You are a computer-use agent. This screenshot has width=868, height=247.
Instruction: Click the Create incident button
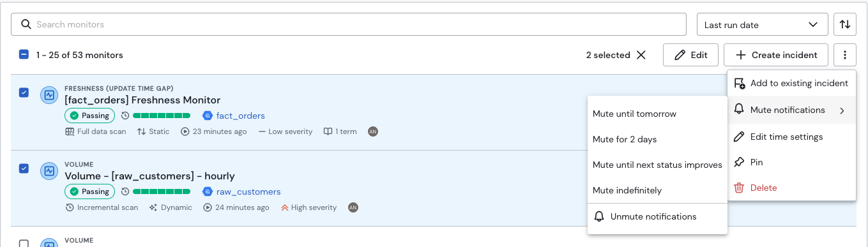[775, 55]
